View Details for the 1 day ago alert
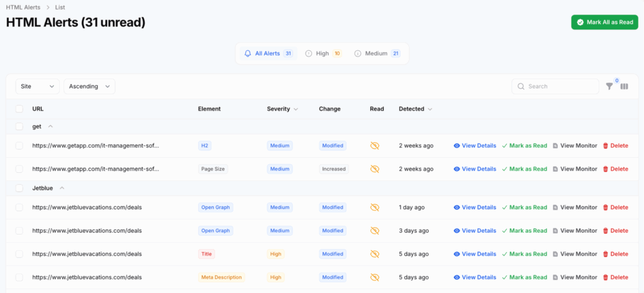The height and width of the screenshot is (293, 644). click(475, 207)
